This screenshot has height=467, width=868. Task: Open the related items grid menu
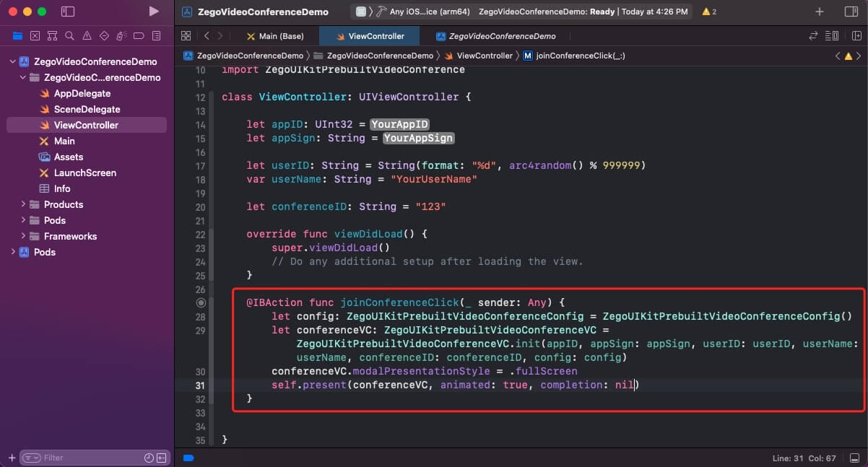(x=186, y=35)
